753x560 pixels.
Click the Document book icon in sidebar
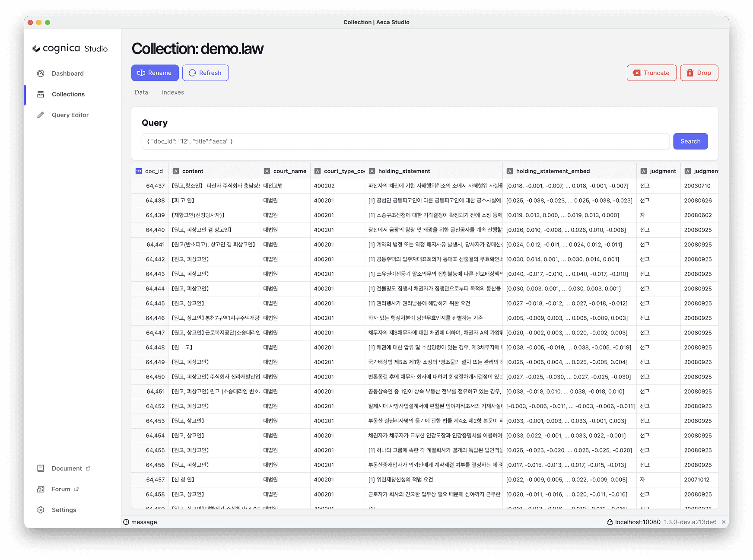tap(41, 468)
